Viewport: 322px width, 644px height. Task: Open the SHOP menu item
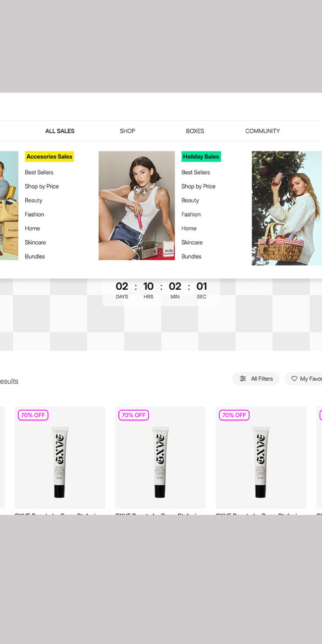tap(127, 131)
